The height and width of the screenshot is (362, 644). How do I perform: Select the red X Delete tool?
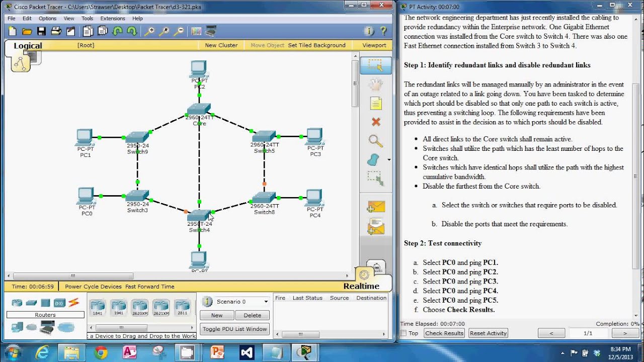tap(376, 122)
